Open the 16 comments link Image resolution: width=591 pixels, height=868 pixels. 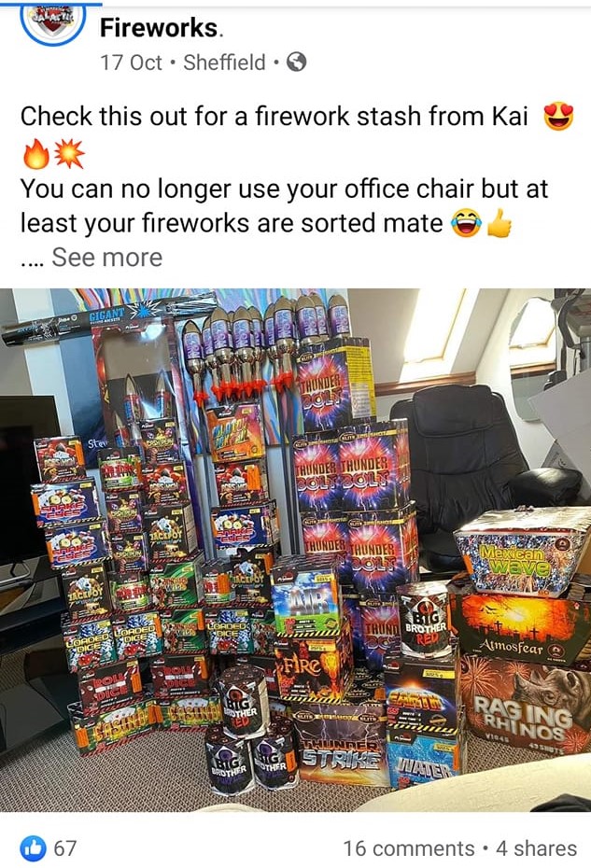(x=409, y=848)
